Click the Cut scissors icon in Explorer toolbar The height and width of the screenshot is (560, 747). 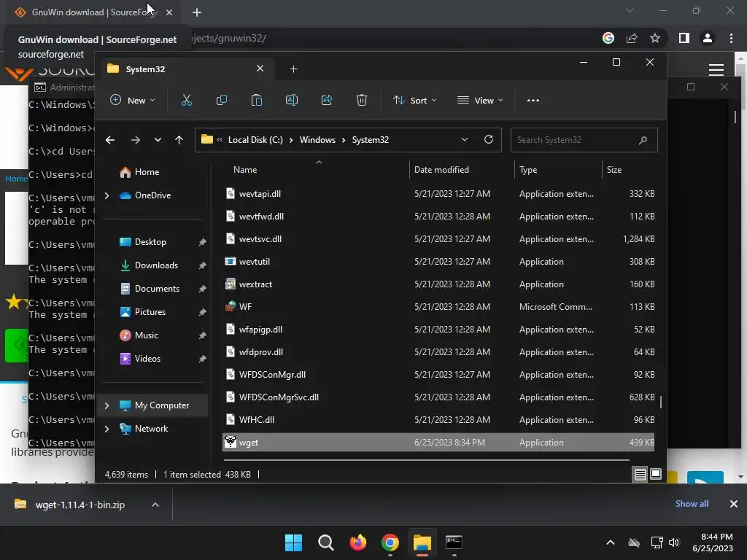click(186, 100)
